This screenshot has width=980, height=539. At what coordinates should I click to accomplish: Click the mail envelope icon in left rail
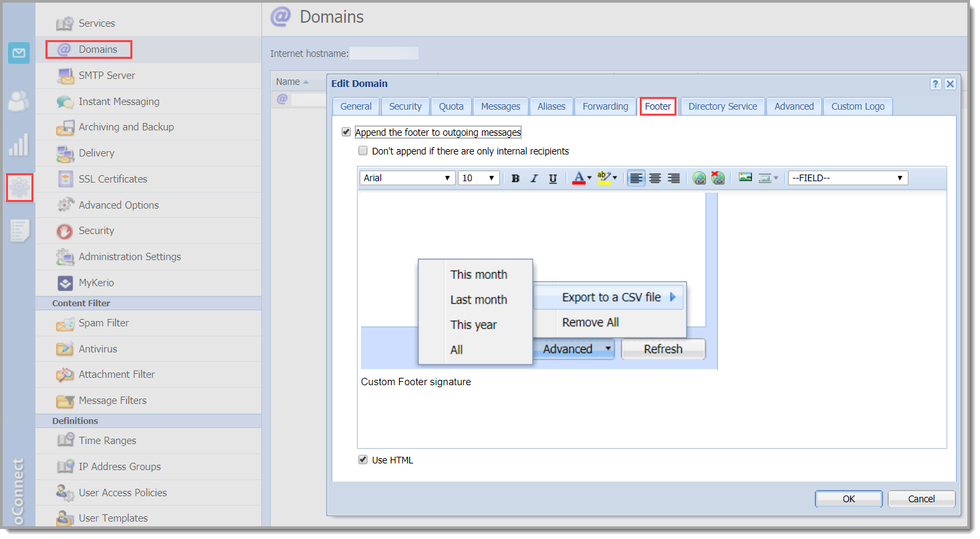point(19,53)
